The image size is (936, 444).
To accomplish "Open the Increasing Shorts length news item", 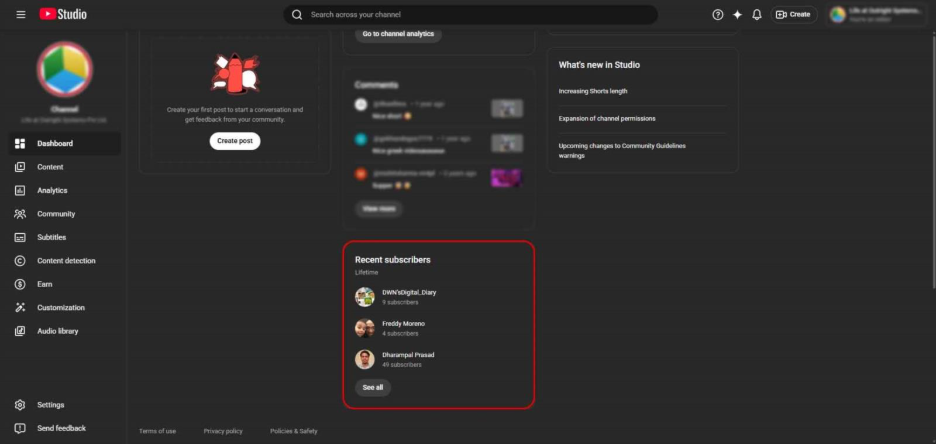I will pyautogui.click(x=593, y=91).
